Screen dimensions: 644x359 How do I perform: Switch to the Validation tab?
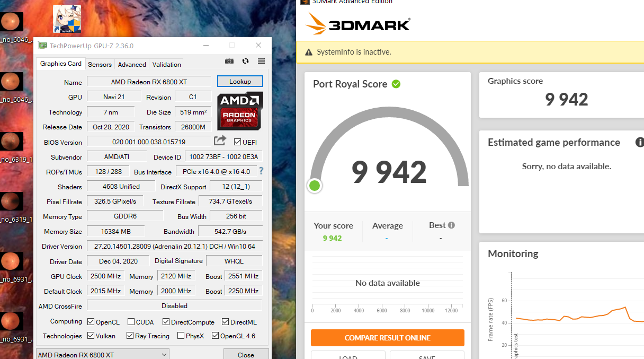167,64
